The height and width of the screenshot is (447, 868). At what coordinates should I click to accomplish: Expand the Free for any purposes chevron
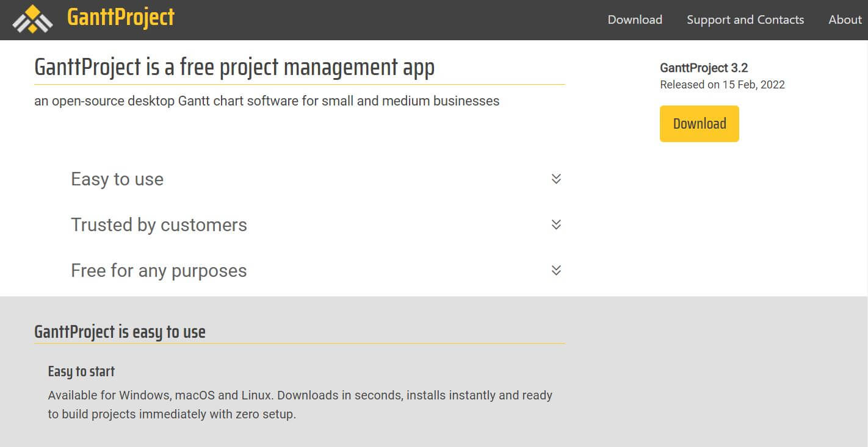point(556,270)
